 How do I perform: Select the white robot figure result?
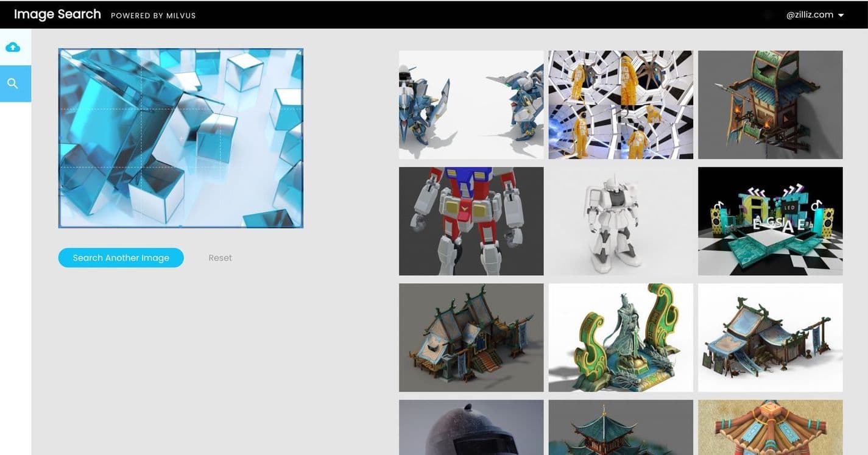(x=620, y=220)
